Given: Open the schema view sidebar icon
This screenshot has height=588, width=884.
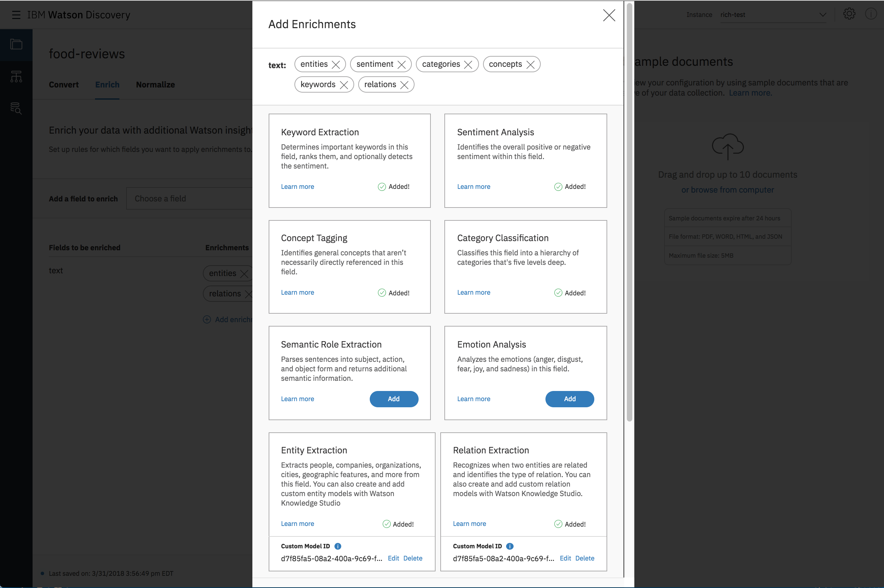Looking at the screenshot, I should (16, 77).
